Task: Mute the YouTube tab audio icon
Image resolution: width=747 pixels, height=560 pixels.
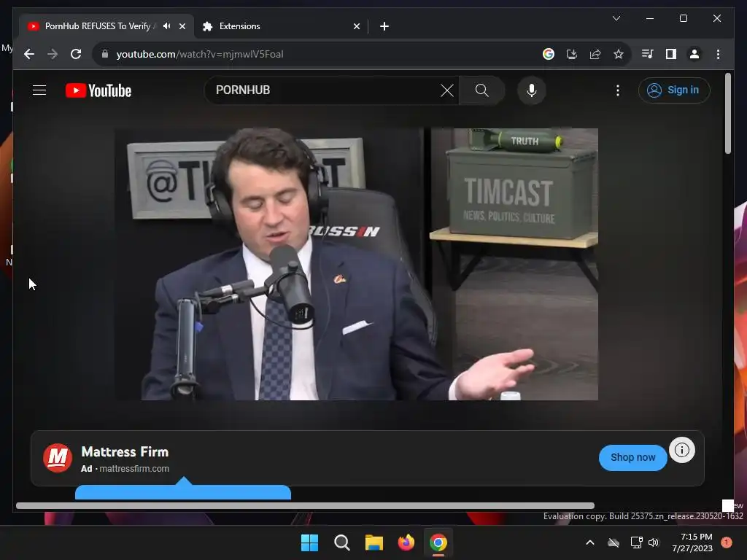Action: click(167, 26)
